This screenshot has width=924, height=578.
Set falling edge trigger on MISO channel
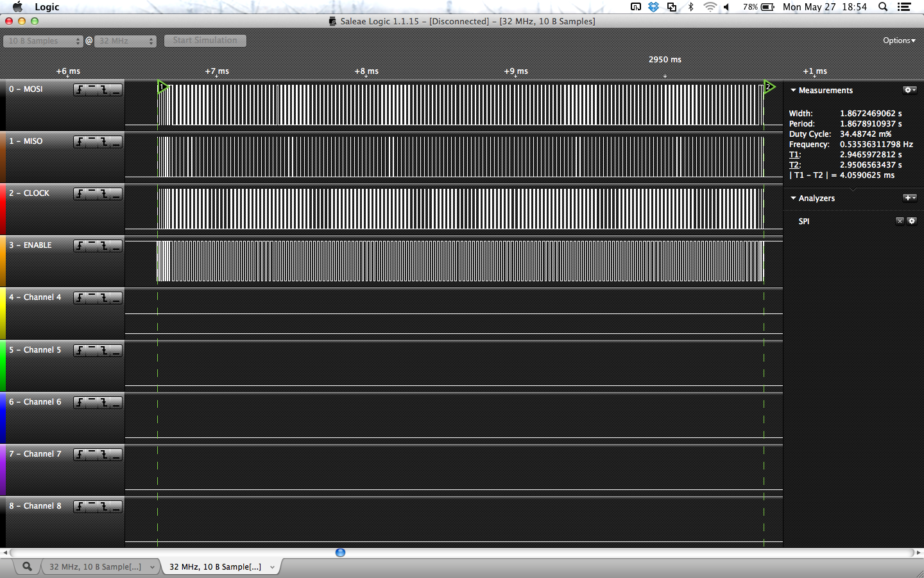tap(104, 142)
